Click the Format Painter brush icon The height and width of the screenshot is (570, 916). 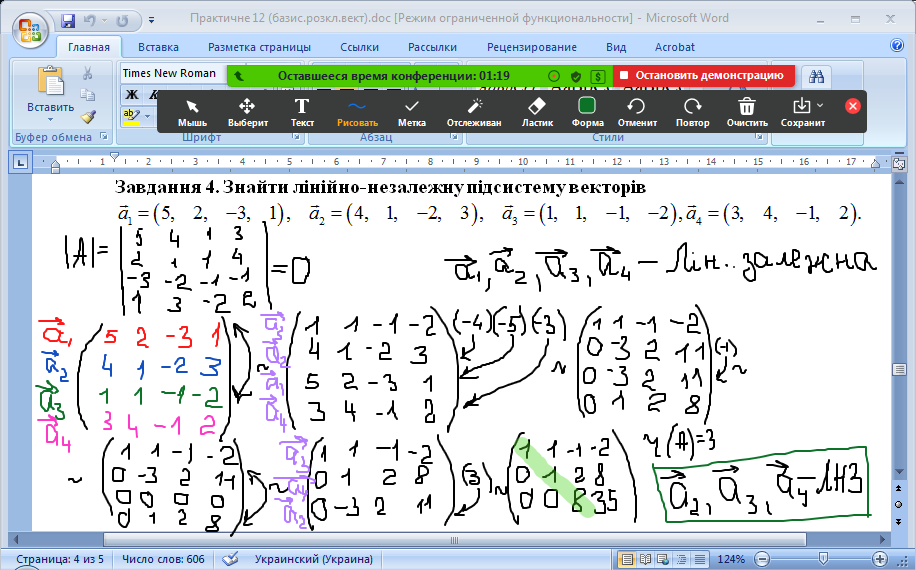coord(88,117)
